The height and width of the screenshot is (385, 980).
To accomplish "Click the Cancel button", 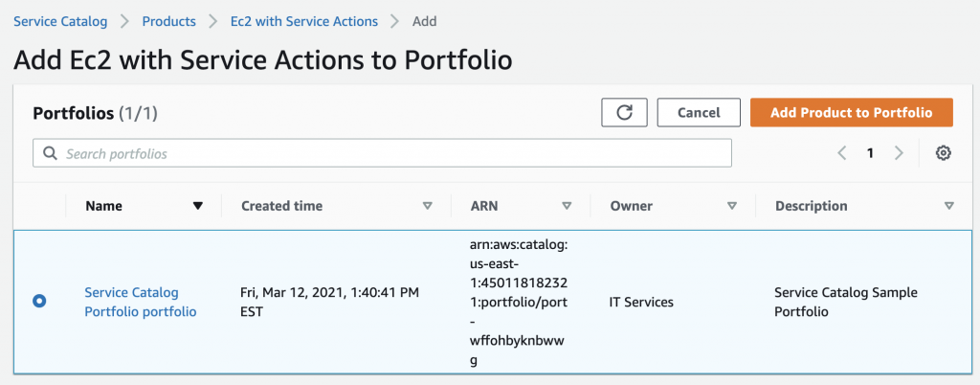I will pos(699,112).
